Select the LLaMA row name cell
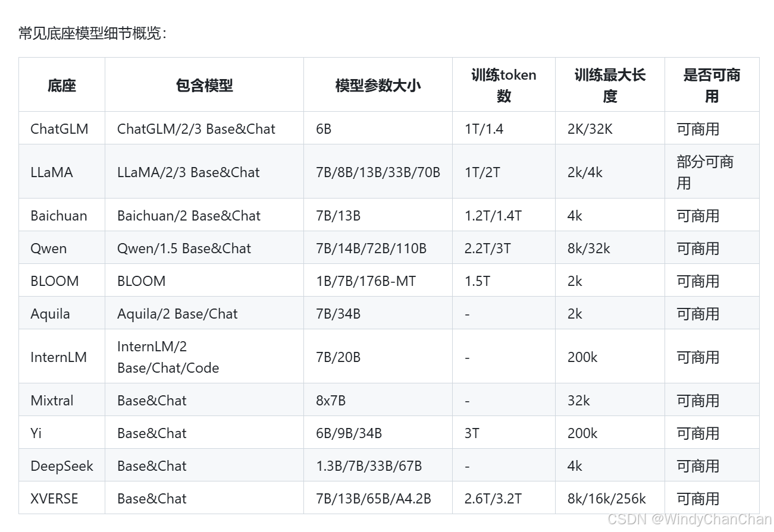Image resolution: width=774 pixels, height=532 pixels. [62, 172]
